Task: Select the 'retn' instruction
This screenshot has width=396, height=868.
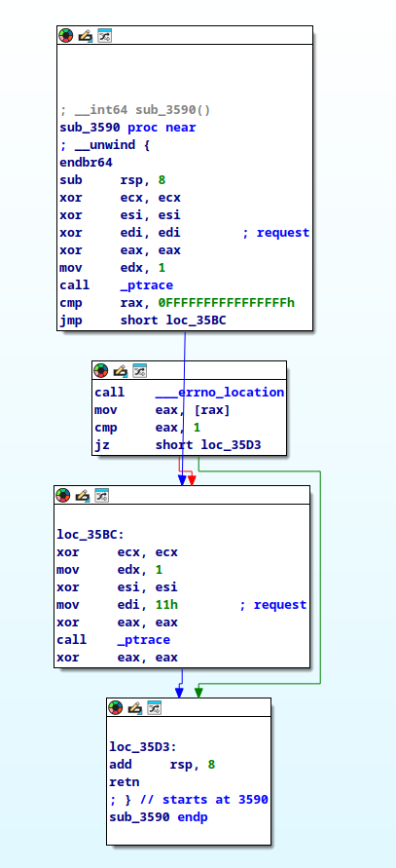Action: point(125,782)
